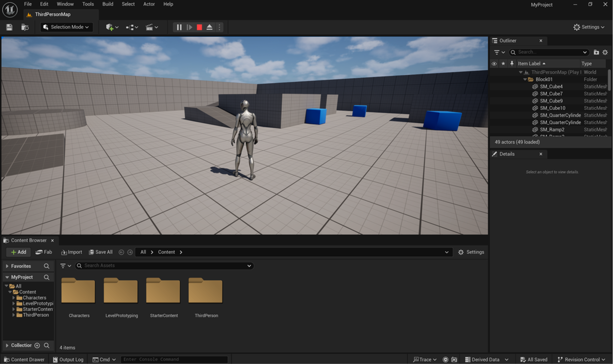The width and height of the screenshot is (613, 364).
Task: Click the Save All button
Action: click(x=101, y=252)
